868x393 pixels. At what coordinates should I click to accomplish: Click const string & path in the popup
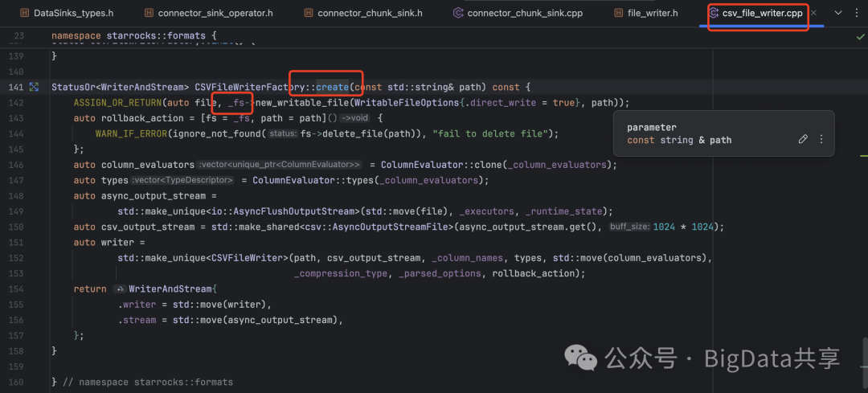[679, 140]
